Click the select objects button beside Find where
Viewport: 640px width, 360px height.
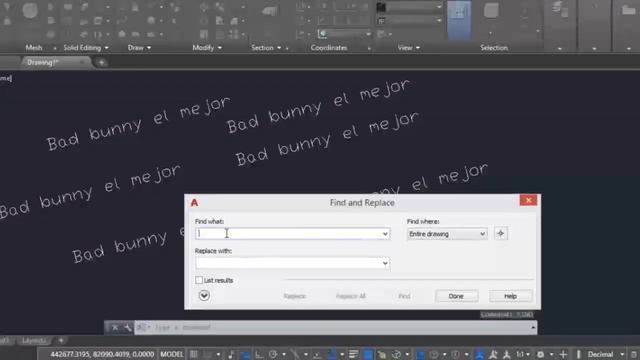501,234
